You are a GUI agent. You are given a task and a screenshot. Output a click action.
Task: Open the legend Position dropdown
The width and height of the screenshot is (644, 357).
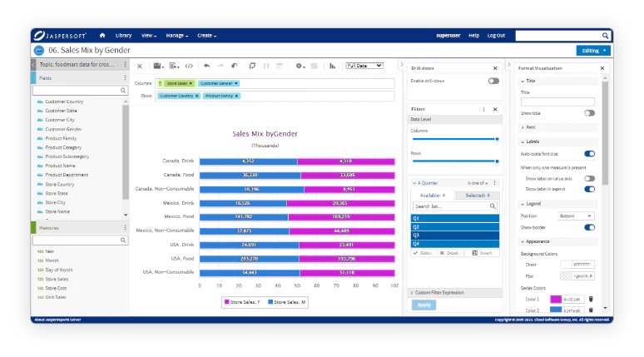576,216
